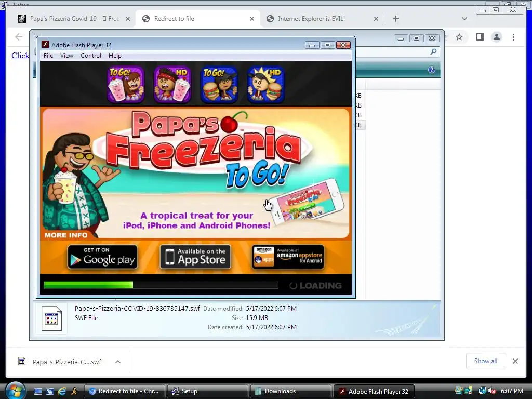Open Help menu in Flash Player
Viewport: 532px width, 399px height.
coord(115,55)
